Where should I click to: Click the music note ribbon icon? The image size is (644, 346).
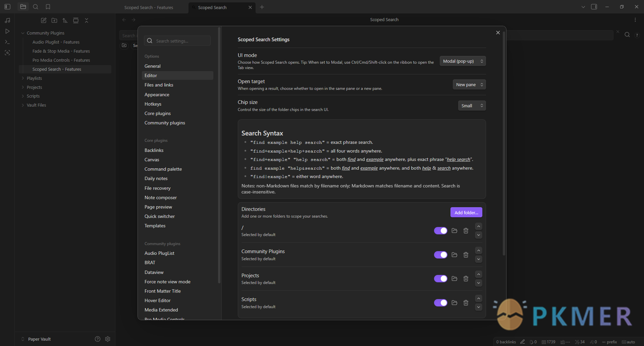click(7, 20)
